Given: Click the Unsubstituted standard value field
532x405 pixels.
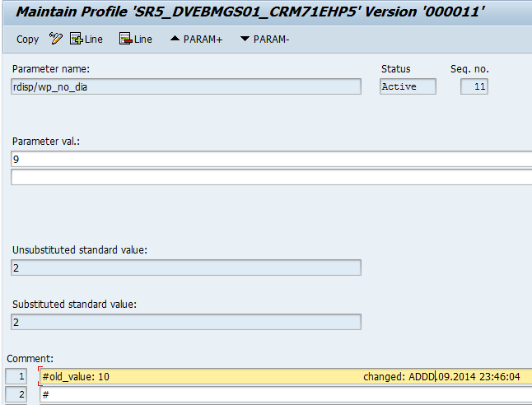Looking at the screenshot, I should [x=186, y=268].
